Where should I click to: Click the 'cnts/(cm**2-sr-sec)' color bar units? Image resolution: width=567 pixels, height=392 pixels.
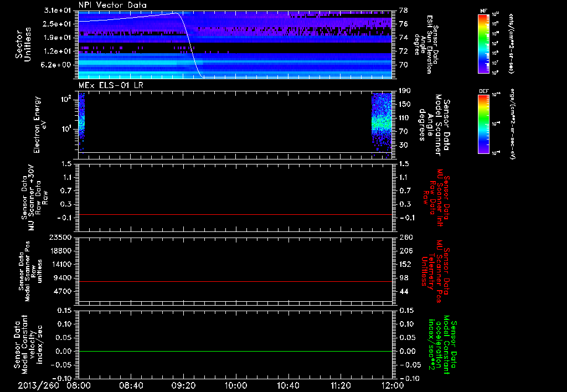511,44
